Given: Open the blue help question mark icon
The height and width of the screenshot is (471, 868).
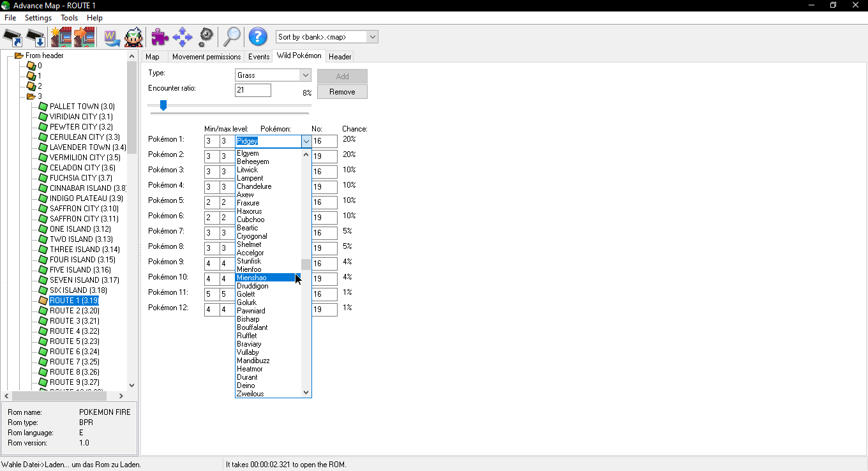Looking at the screenshot, I should (x=257, y=37).
